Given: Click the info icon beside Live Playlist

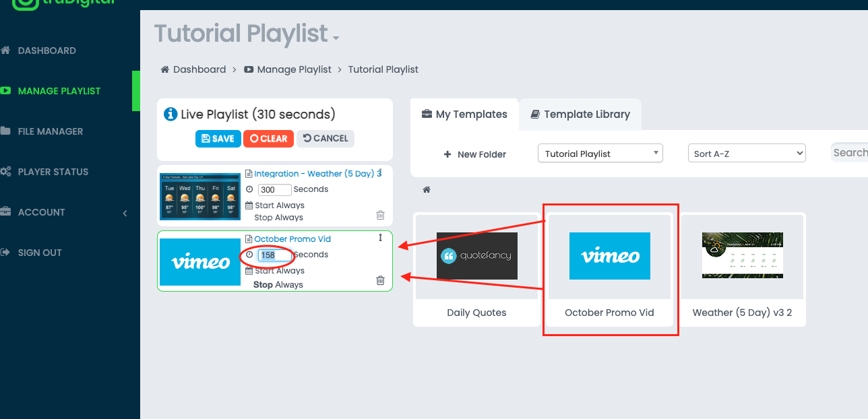Looking at the screenshot, I should 171,115.
